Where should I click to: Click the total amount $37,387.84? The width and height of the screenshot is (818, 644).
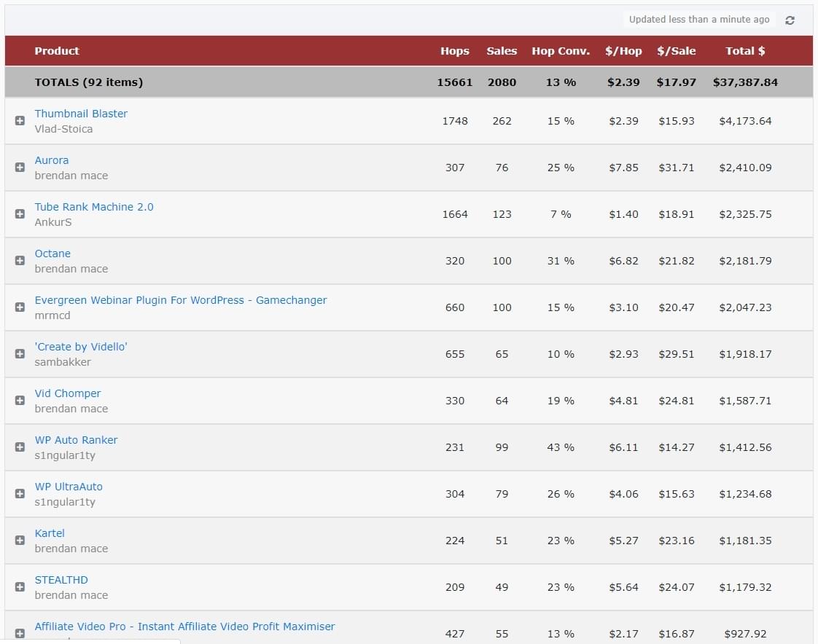click(x=746, y=82)
